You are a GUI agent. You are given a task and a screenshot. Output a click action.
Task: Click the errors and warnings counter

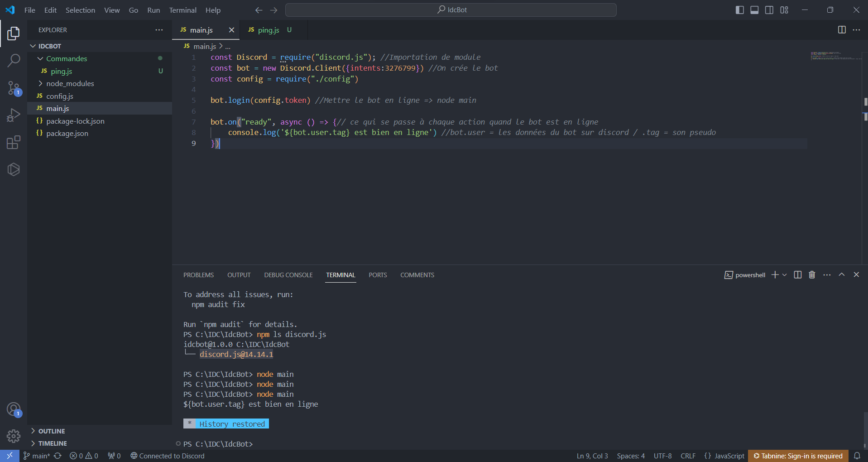[84, 456]
